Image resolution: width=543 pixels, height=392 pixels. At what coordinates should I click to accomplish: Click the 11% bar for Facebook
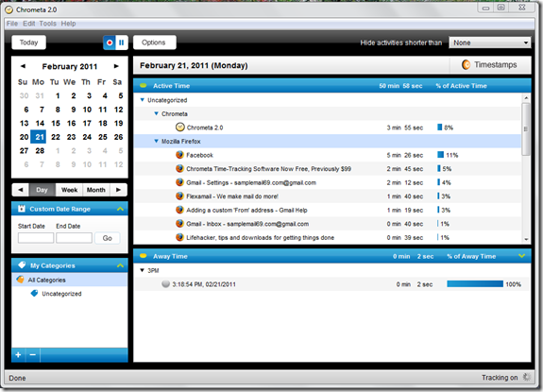coord(440,155)
